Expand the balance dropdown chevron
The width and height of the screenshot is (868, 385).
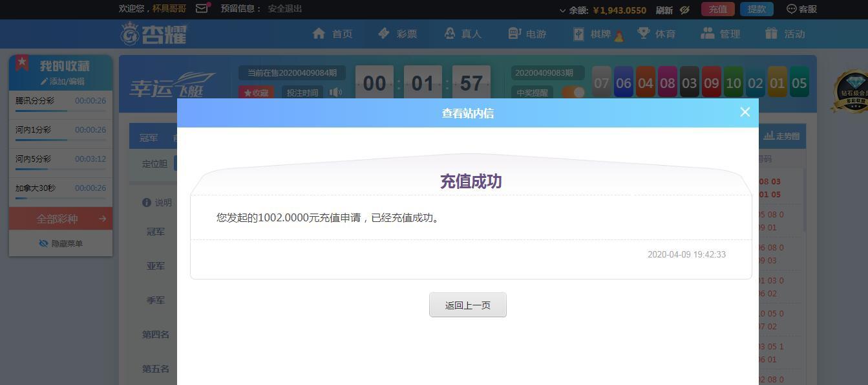562,10
